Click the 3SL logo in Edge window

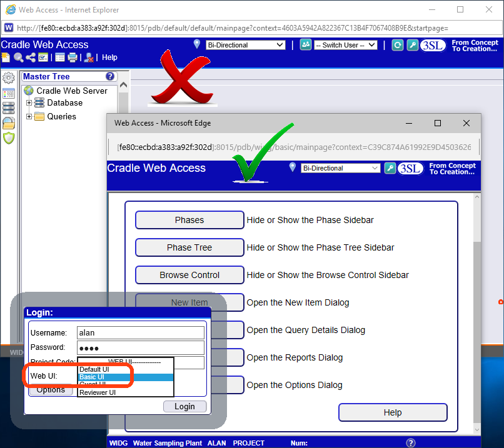click(x=410, y=168)
